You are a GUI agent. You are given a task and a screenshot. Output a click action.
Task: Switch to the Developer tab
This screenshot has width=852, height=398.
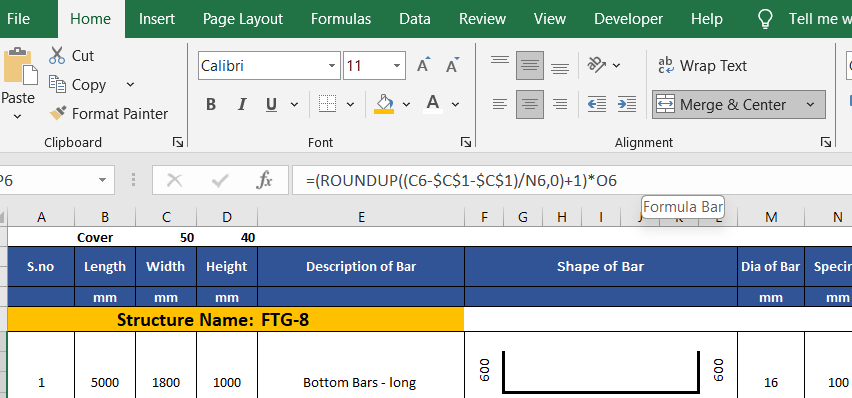coord(629,19)
